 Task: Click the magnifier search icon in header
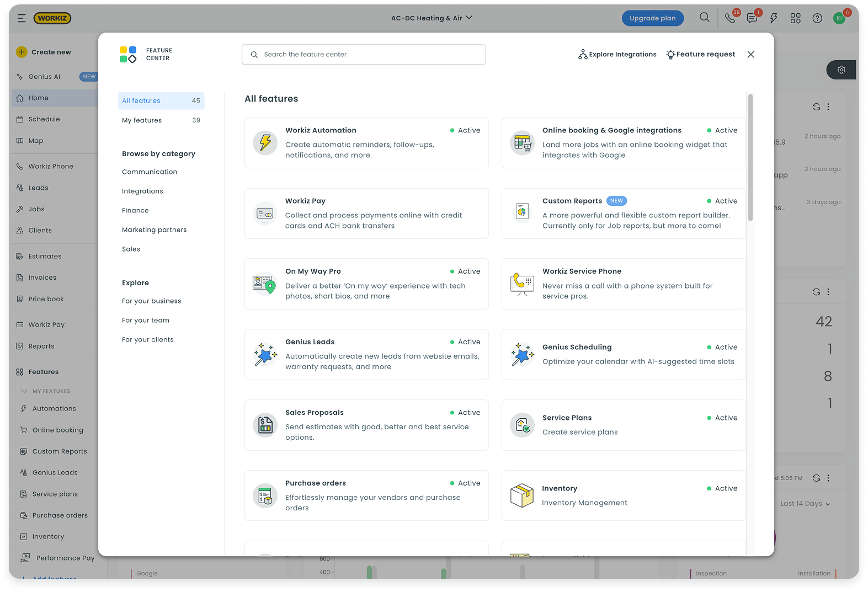tap(705, 18)
